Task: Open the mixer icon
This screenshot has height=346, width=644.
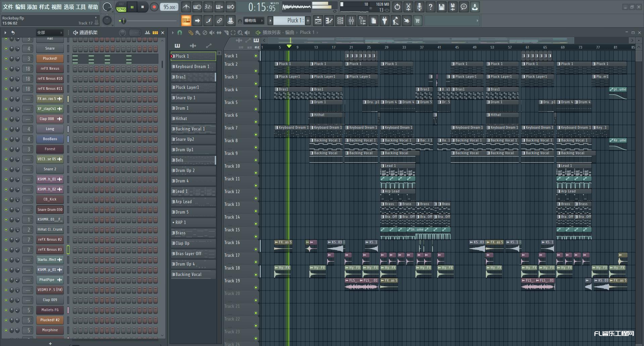Action: 351,21
